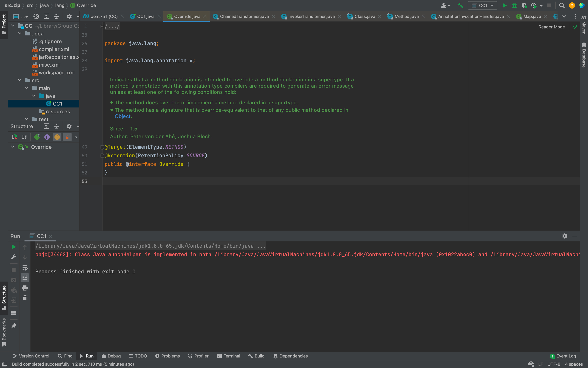Open Terminal tool window

point(229,356)
